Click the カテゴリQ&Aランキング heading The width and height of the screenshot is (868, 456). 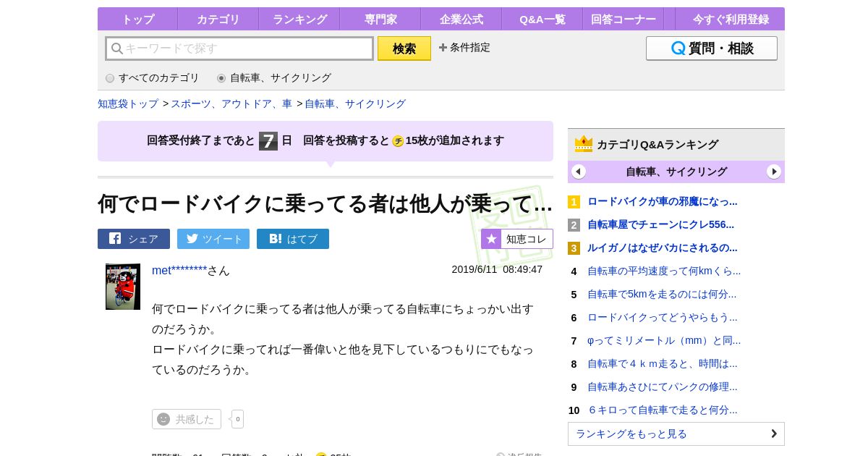(658, 144)
